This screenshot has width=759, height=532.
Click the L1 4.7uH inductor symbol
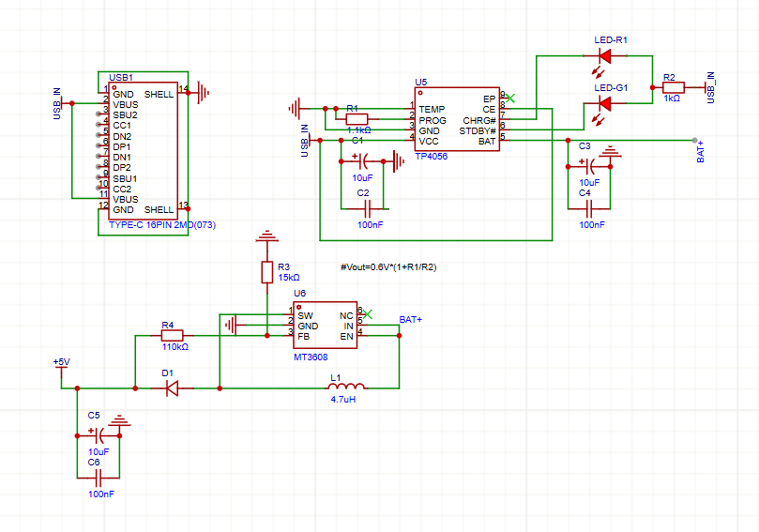[344, 387]
